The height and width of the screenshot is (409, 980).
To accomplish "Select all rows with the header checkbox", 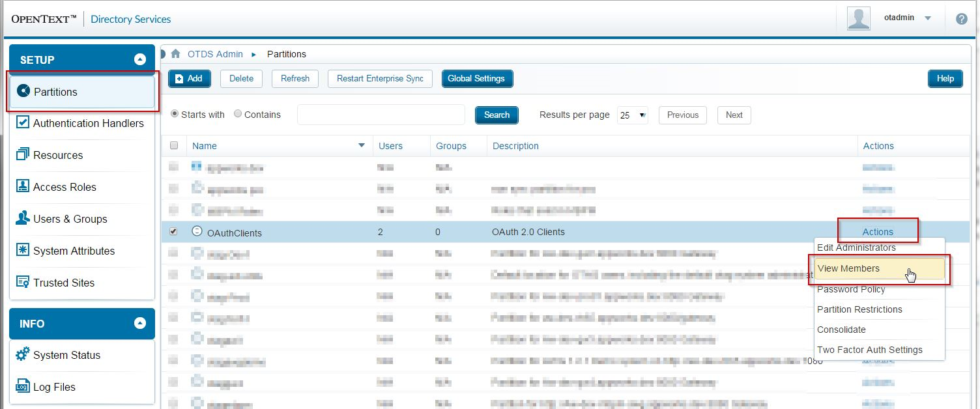I will tap(174, 146).
